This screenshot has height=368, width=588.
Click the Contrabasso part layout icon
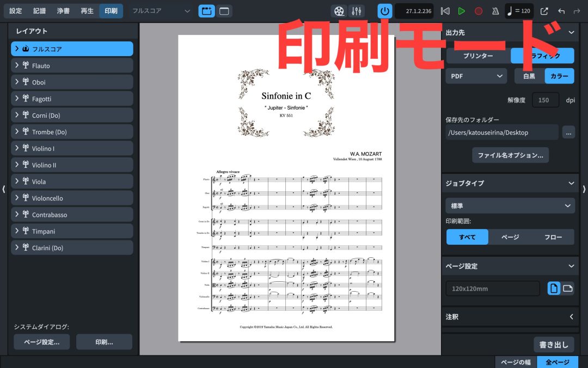click(x=26, y=214)
